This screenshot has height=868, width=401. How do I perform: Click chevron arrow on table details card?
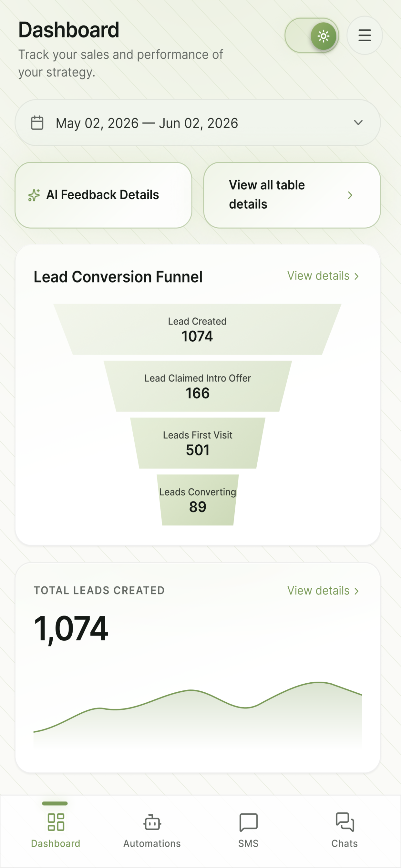[350, 195]
